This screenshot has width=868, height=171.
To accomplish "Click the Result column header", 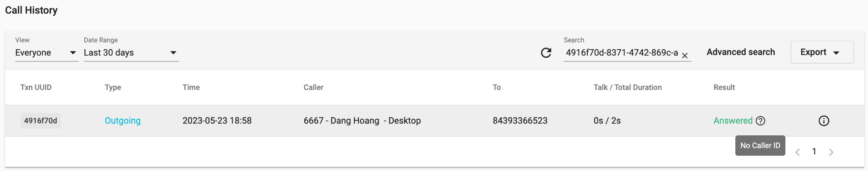I will [724, 87].
